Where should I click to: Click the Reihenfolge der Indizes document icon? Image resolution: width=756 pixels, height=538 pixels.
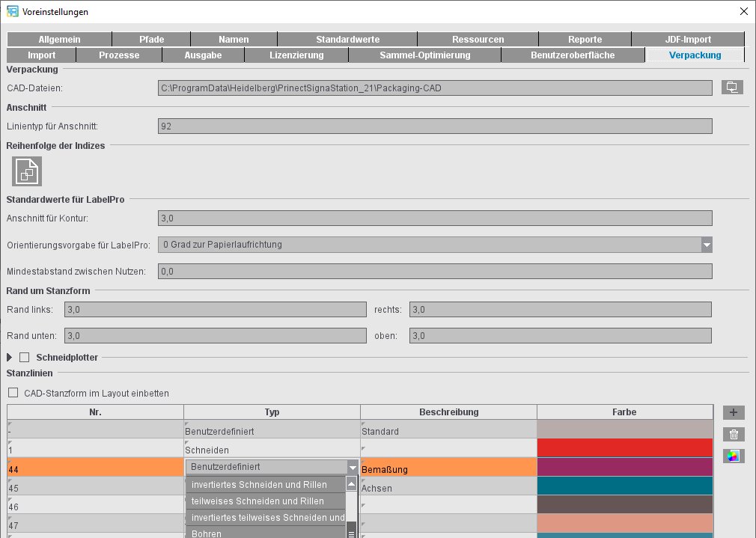(26, 171)
